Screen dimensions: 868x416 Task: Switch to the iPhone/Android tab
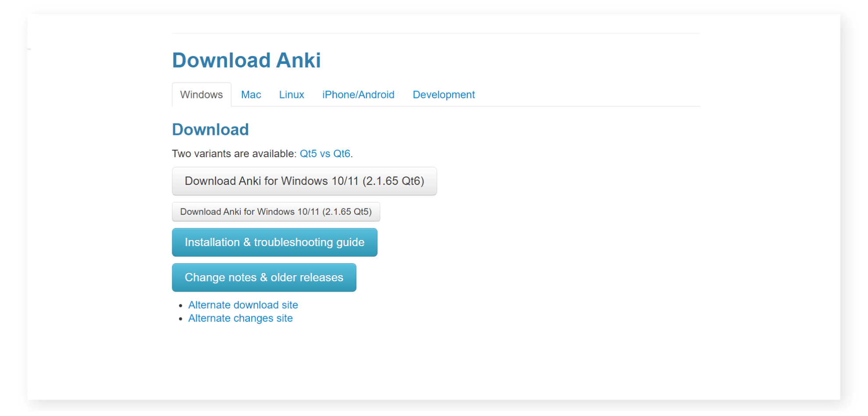tap(358, 95)
